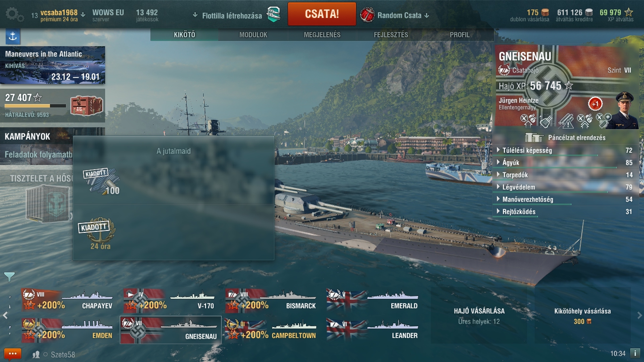Start battle with the CSATA! button
644x362 pixels.
click(x=322, y=14)
